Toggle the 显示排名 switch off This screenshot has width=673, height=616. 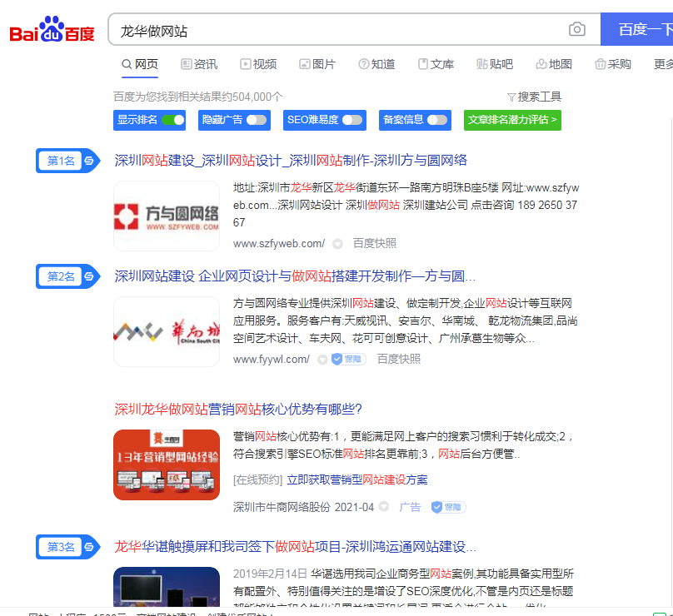(173, 120)
